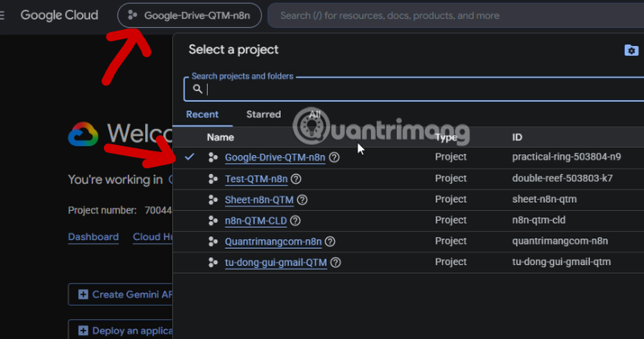Click the Google Cloud logo text
Image resolution: width=644 pixels, height=339 pixels.
click(60, 15)
